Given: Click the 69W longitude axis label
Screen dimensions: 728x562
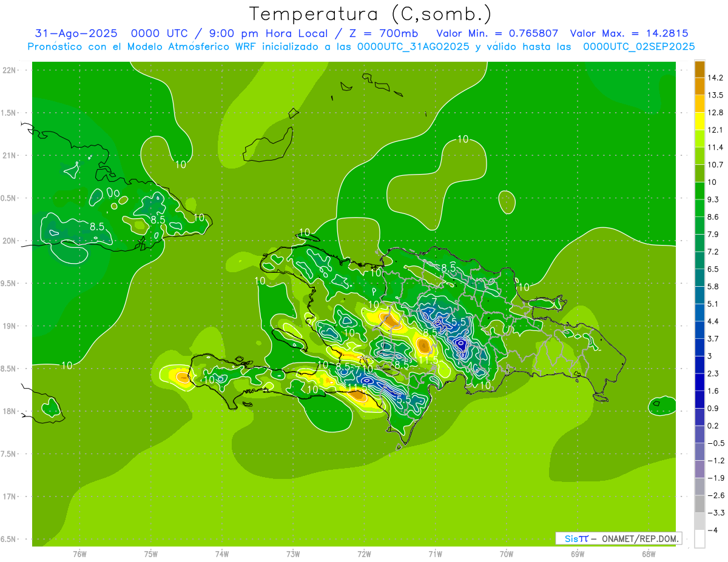Looking at the screenshot, I should click(578, 554).
